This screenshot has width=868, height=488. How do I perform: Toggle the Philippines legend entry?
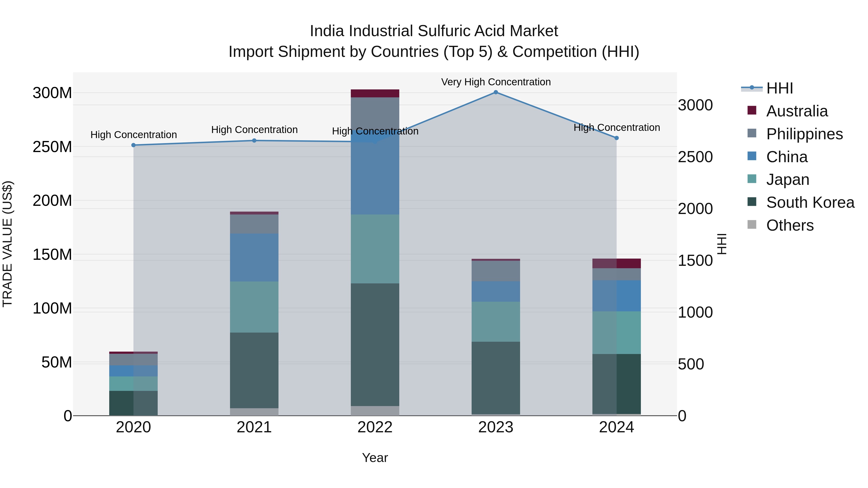795,134
